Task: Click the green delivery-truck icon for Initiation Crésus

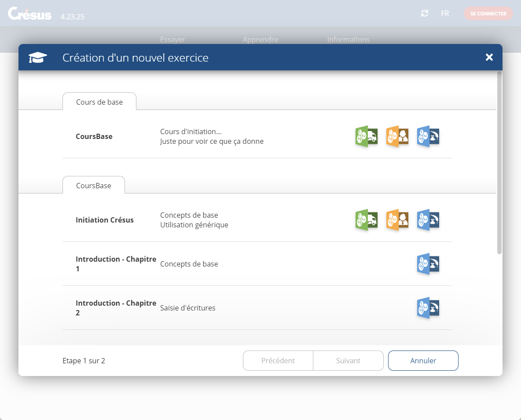Action: (x=367, y=220)
